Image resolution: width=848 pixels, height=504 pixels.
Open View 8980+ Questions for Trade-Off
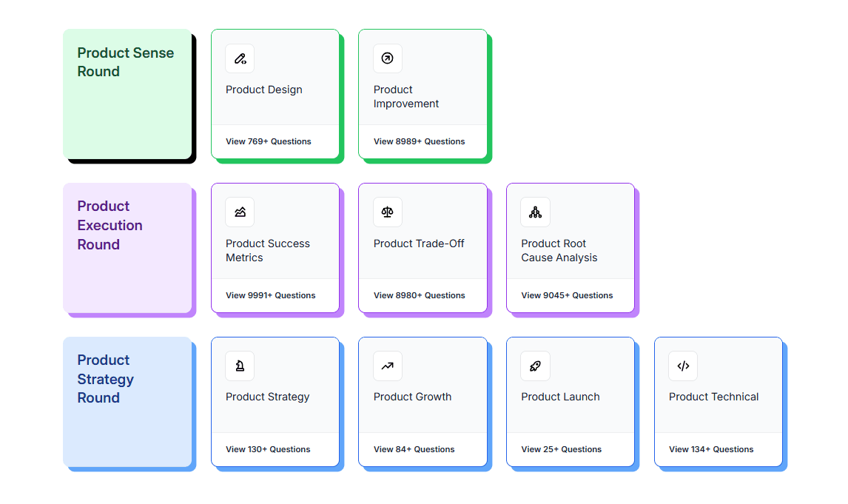coord(420,295)
